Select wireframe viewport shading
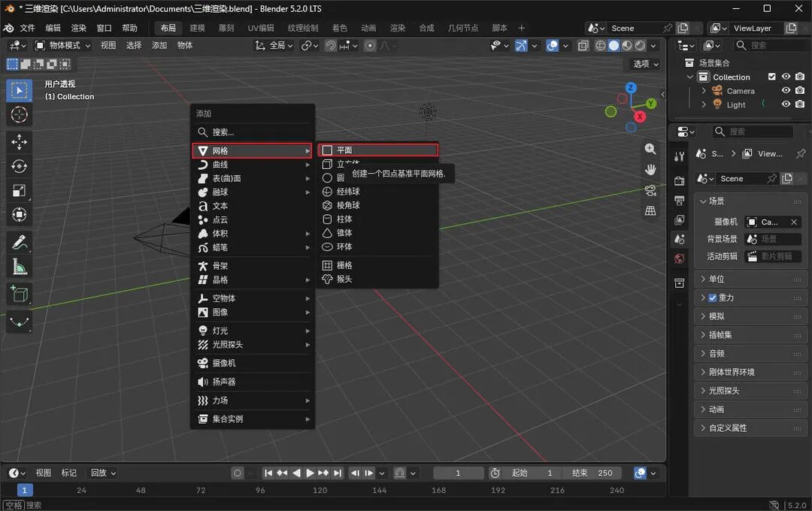This screenshot has height=511, width=812. [x=600, y=46]
